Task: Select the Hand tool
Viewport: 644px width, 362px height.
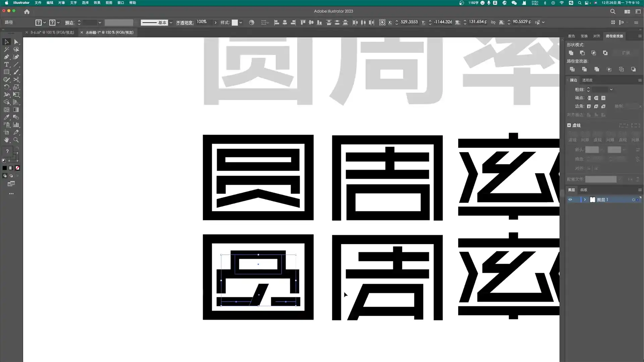Action: coord(7,140)
